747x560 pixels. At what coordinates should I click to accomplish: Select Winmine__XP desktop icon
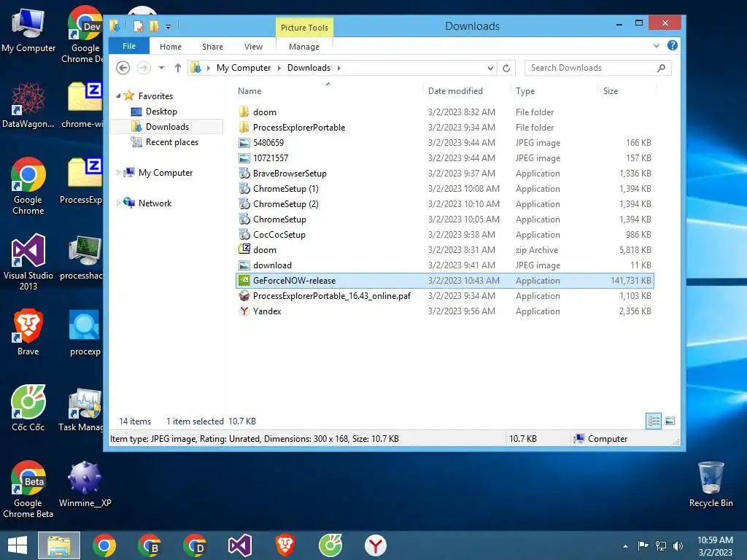coord(85,484)
